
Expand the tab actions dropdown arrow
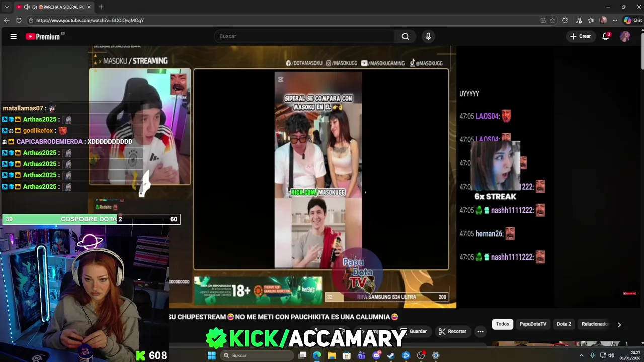[x=7, y=7]
